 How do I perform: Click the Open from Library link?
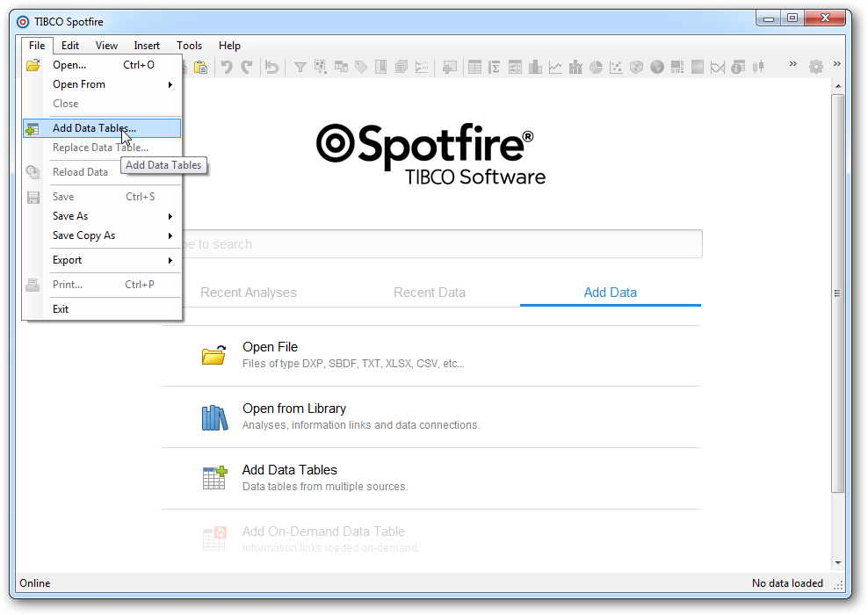point(293,409)
